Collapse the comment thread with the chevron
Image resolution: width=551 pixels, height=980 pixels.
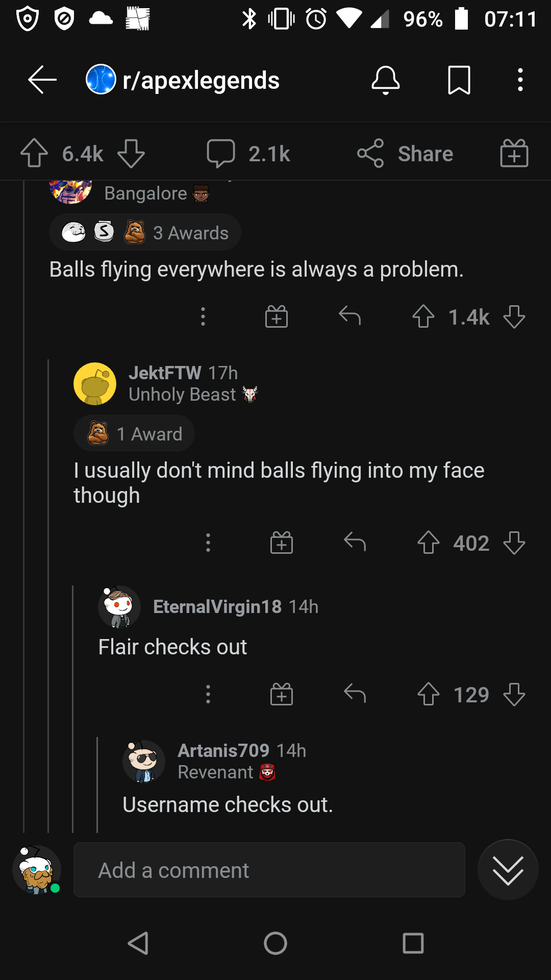pos(508,870)
